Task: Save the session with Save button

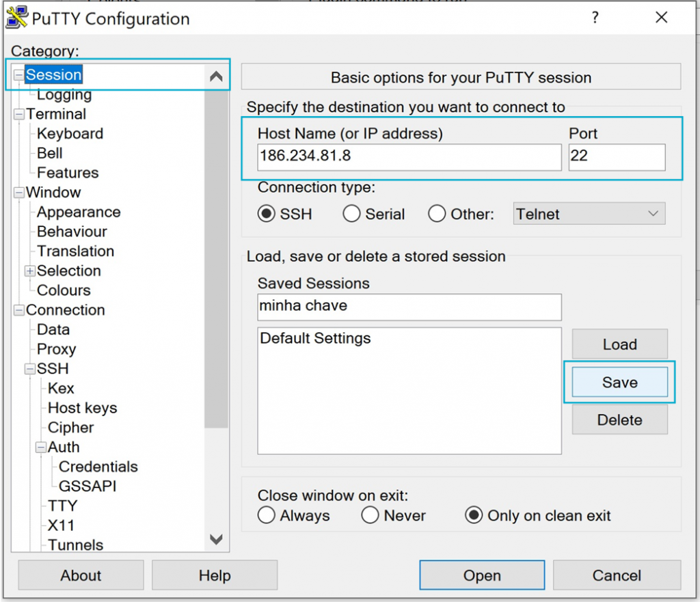Action: click(x=619, y=382)
